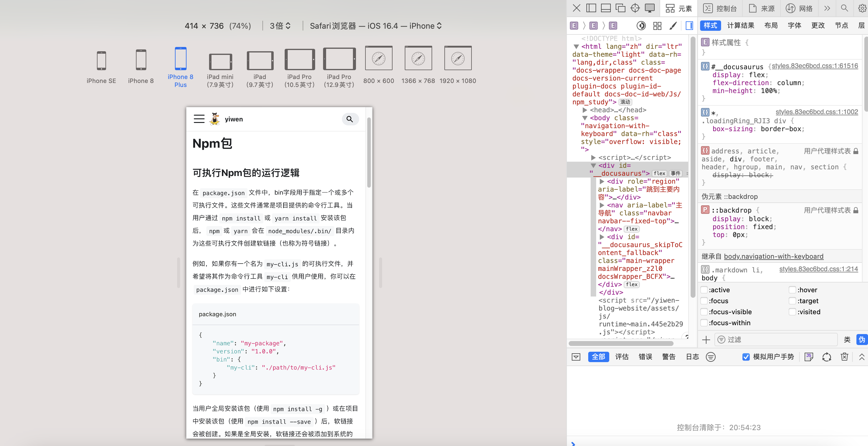868x446 pixels.
Task: Toggle the :visited pseudo-class checkbox
Action: click(x=792, y=312)
